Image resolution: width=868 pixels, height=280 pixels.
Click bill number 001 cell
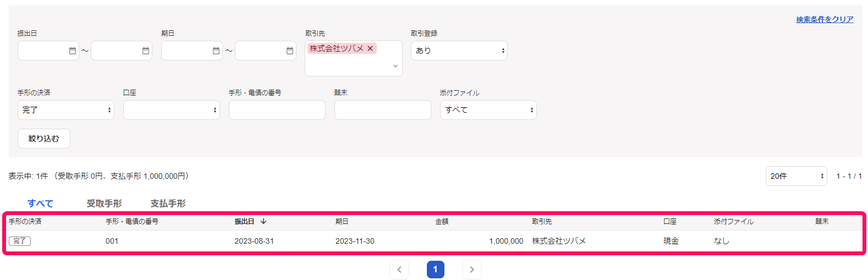112,241
